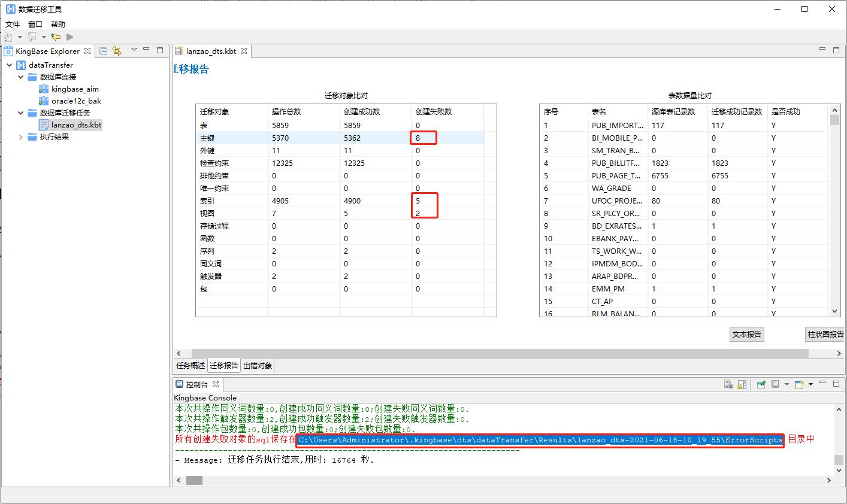Select the 索引 row in object table

click(x=340, y=201)
